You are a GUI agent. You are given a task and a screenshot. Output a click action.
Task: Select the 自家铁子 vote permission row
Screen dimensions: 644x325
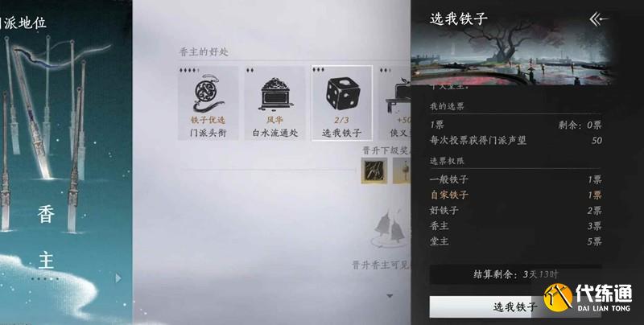point(515,195)
